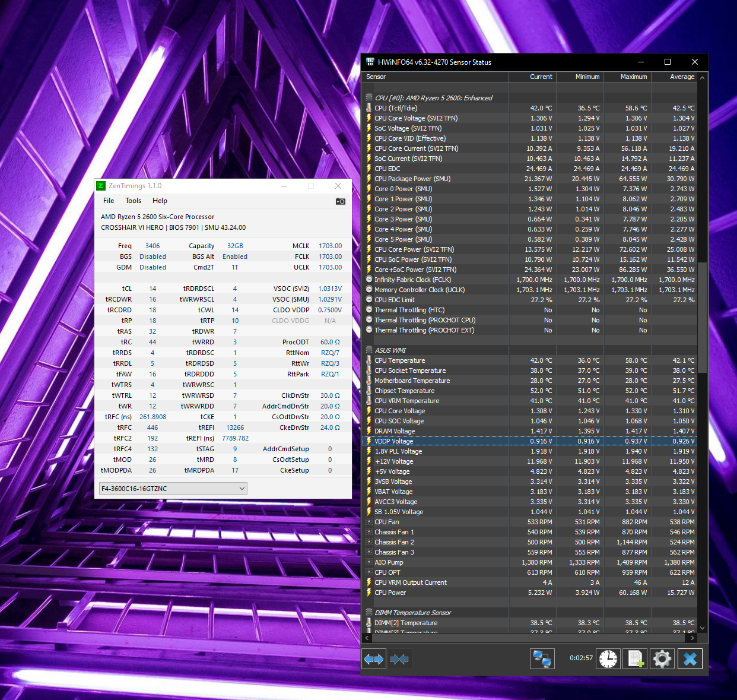Select the Memory Controller Clock (UCLK) row
Viewport: 737px width, 700px height.
point(529,290)
